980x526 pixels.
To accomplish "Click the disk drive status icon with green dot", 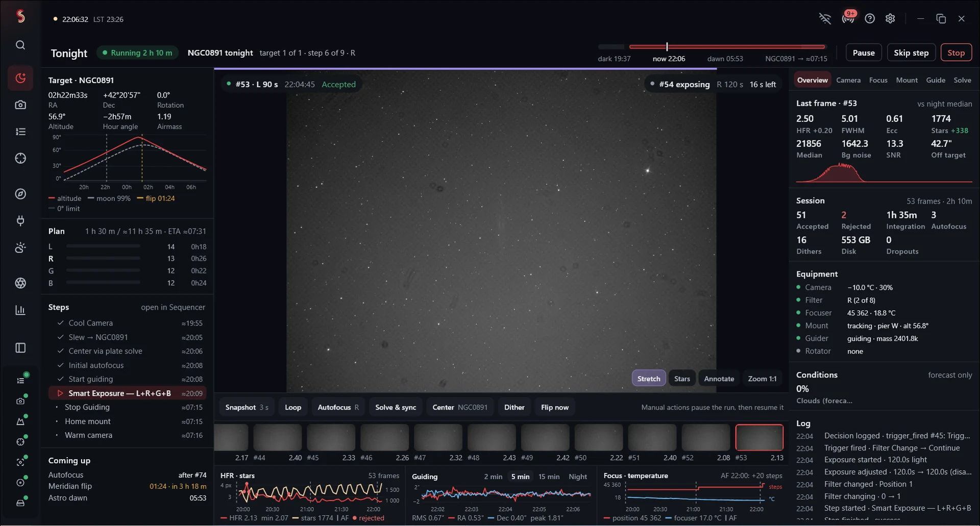I will (x=20, y=503).
